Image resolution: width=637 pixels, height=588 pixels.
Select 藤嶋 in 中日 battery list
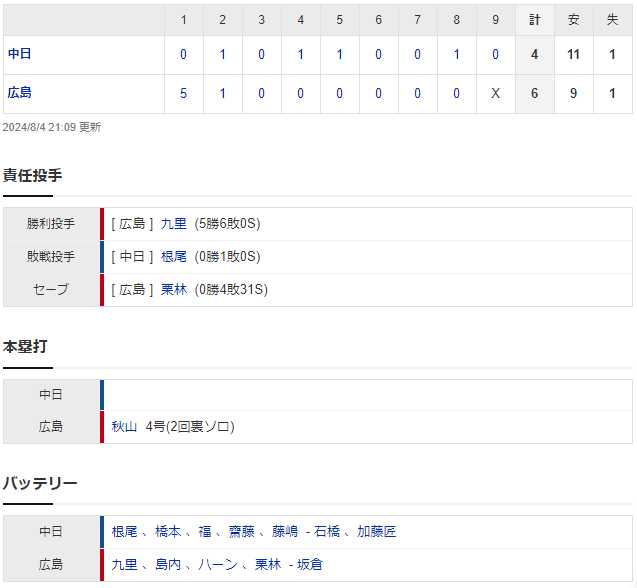(285, 532)
